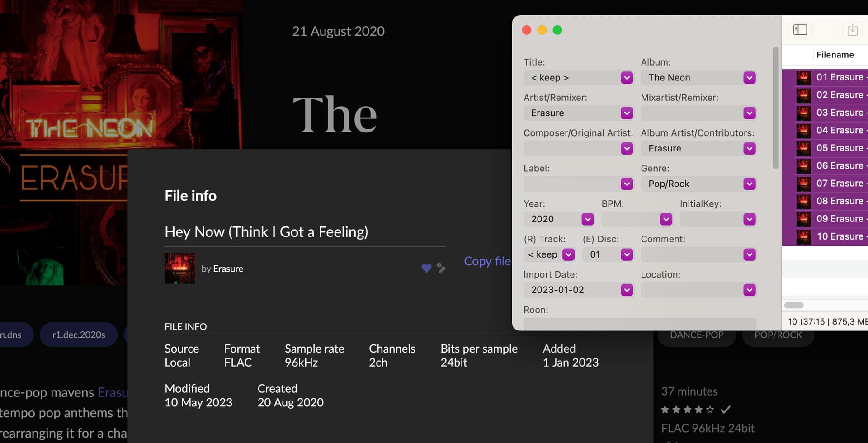Click the album thumbnail beside Erasure

(x=180, y=269)
